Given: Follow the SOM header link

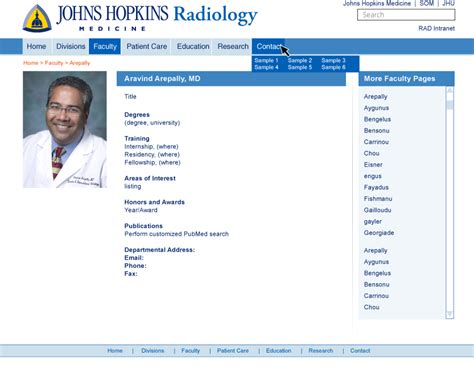Looking at the screenshot, I should point(426,3).
